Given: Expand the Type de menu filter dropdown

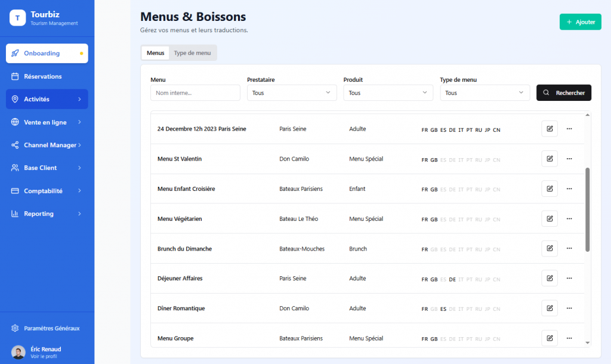Looking at the screenshot, I should point(485,93).
